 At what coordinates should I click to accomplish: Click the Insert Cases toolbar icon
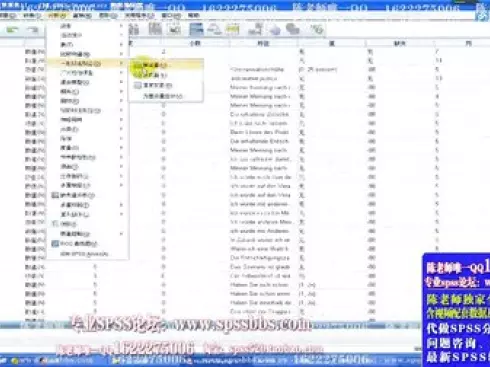pyautogui.click(x=154, y=30)
